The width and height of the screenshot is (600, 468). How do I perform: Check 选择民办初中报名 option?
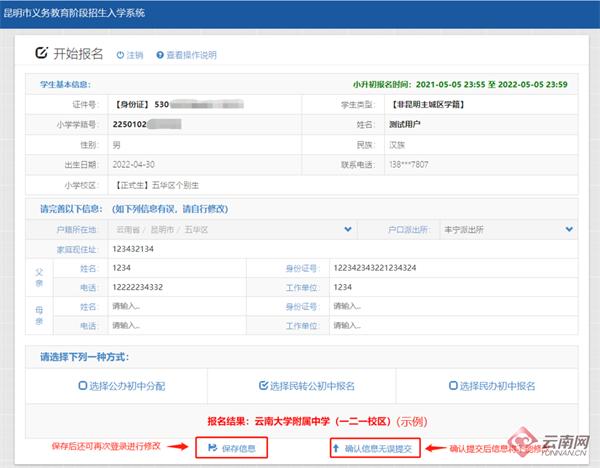(492, 386)
